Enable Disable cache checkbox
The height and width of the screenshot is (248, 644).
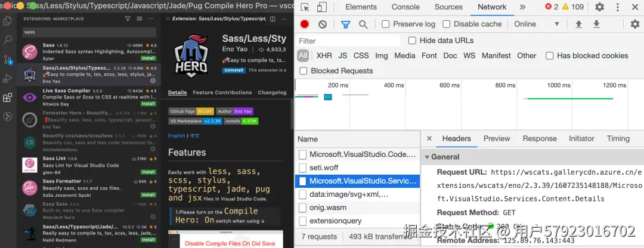[x=446, y=24]
